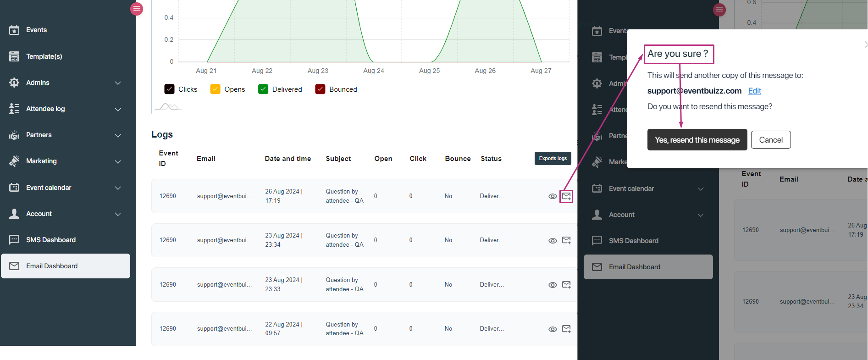Open Email Dashboard in the left sidebar
This screenshot has height=360, width=868.
click(66, 266)
